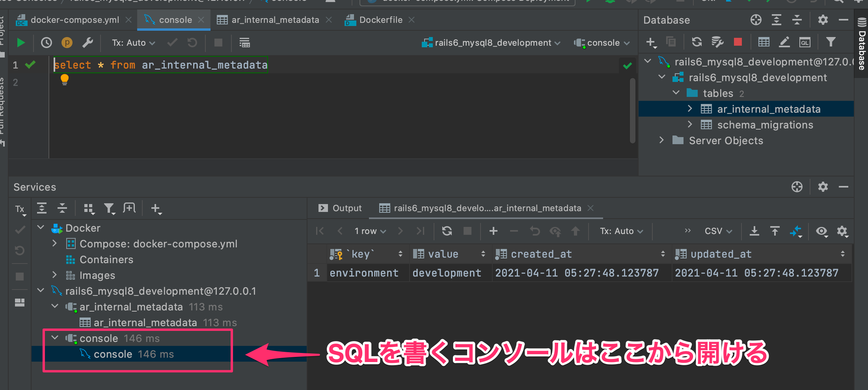The width and height of the screenshot is (868, 390).
Task: Select schema_migrations table in tree
Action: click(x=765, y=125)
